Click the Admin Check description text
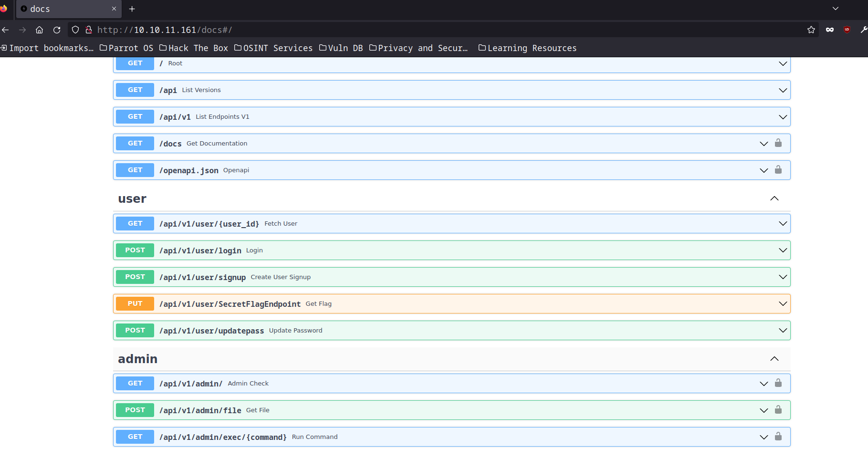Image resolution: width=868 pixels, height=459 pixels. [x=248, y=383]
